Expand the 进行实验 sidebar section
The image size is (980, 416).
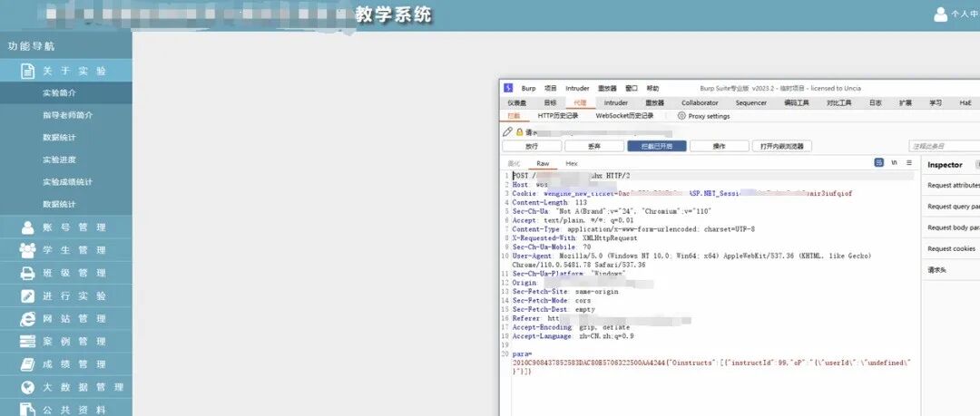66,296
